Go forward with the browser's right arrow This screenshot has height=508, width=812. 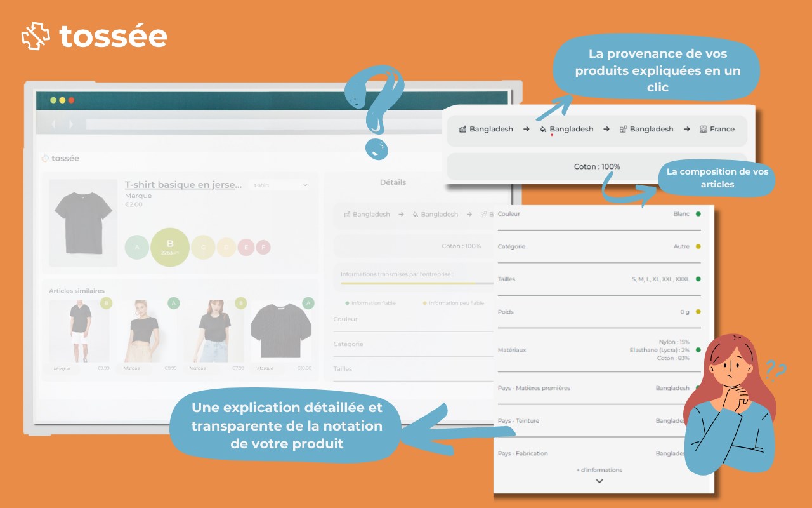(x=70, y=124)
